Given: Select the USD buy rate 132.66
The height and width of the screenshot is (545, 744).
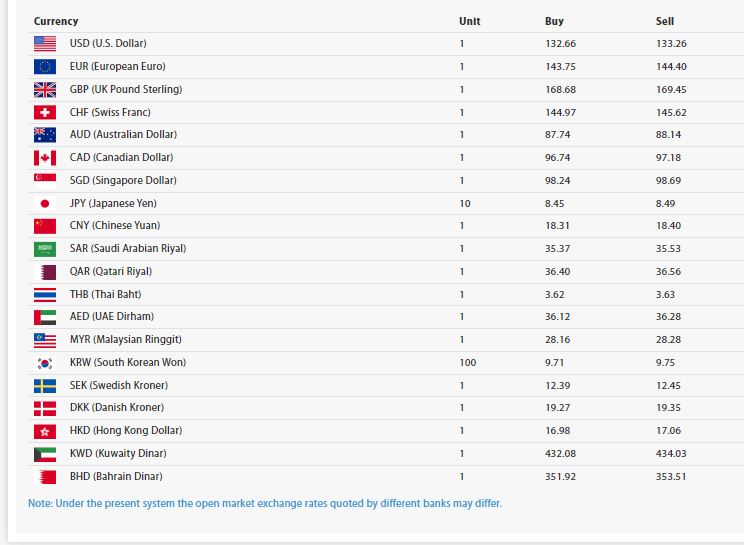Looking at the screenshot, I should click(560, 44).
